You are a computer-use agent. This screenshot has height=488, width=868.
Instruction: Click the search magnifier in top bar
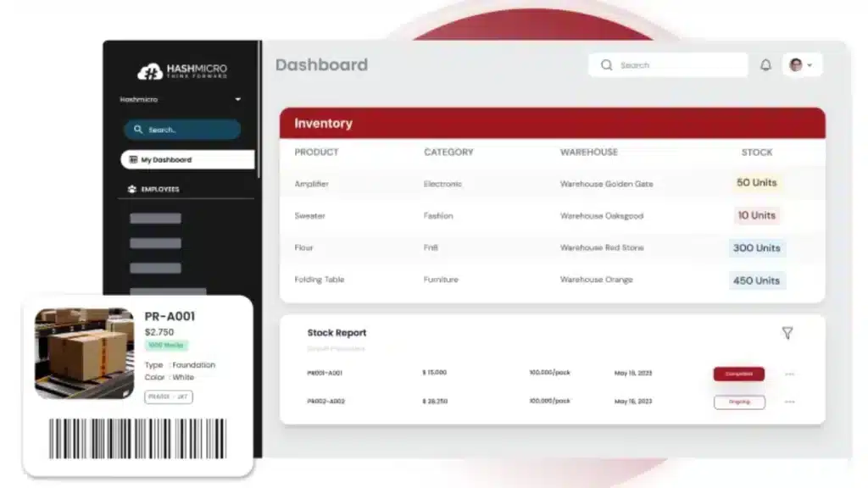[607, 64]
